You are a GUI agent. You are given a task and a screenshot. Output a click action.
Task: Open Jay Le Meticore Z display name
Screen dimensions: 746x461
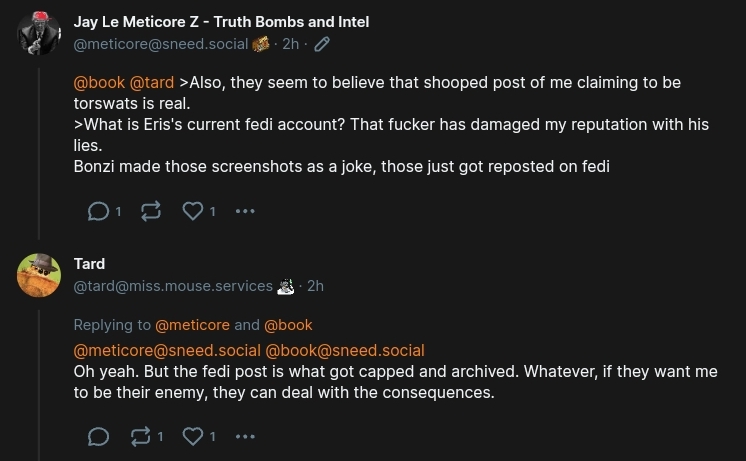click(x=221, y=21)
